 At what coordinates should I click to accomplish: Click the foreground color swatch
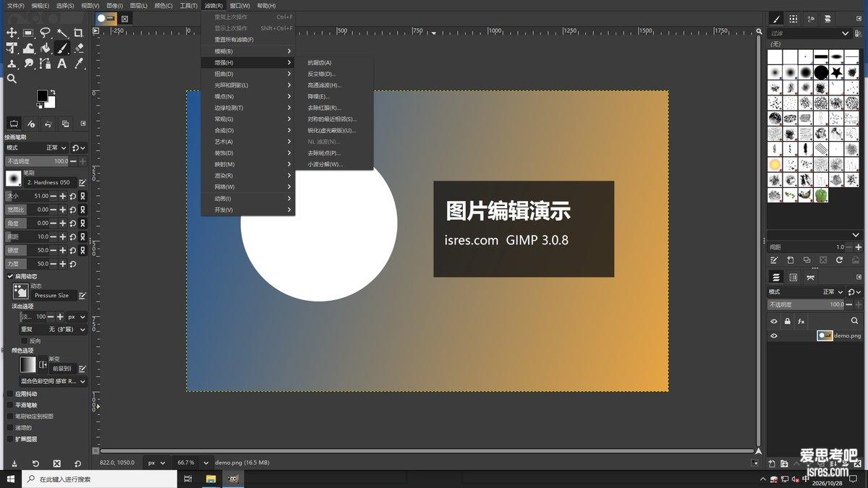click(42, 95)
